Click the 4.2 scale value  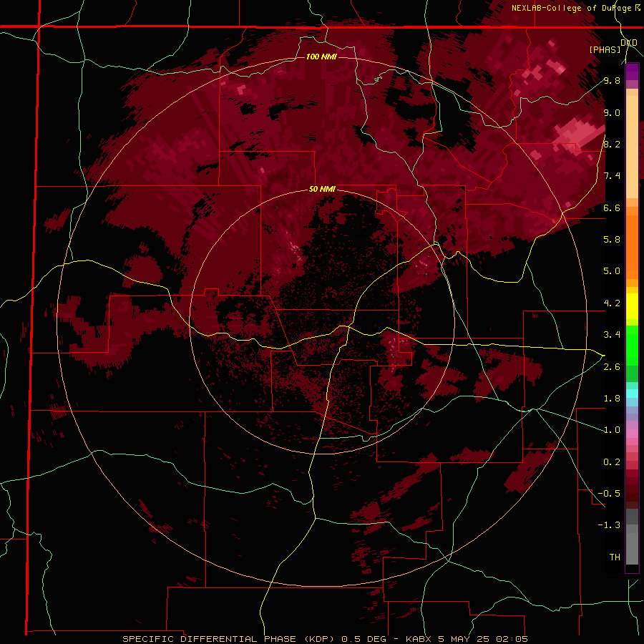612,303
